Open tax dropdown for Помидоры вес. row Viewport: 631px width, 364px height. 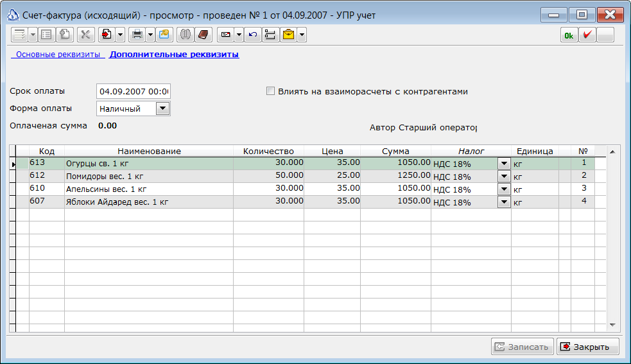point(504,177)
